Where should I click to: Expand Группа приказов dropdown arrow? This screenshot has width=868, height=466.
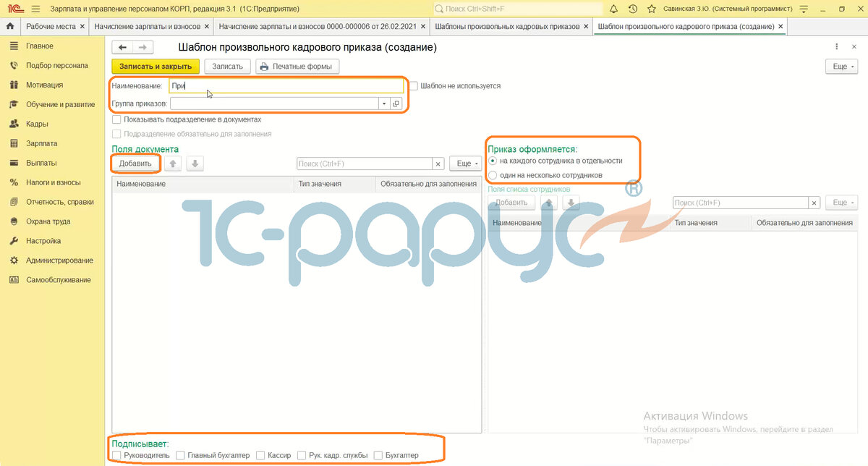pos(384,103)
